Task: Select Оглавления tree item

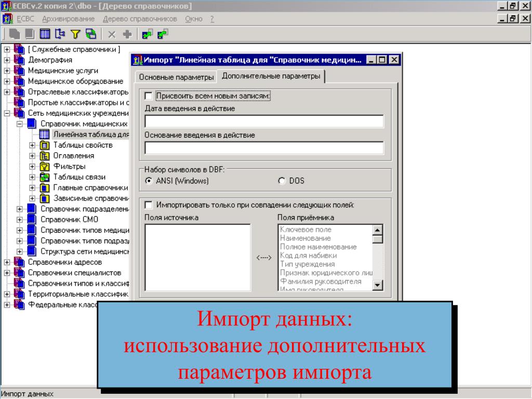Action: [x=74, y=156]
